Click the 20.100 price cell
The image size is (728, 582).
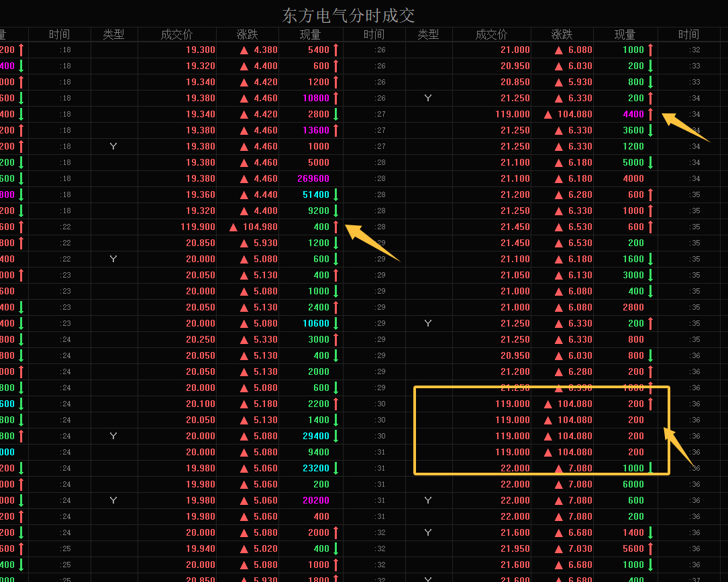coord(201,404)
